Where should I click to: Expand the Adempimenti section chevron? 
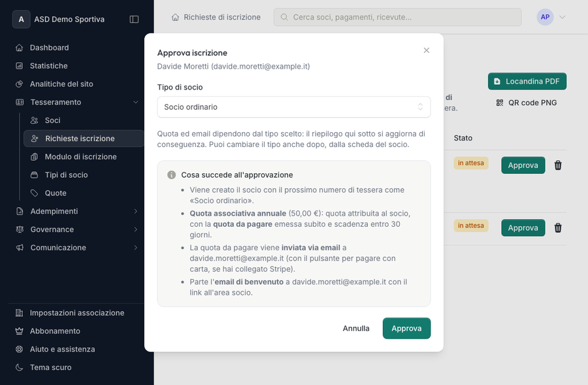click(x=136, y=211)
